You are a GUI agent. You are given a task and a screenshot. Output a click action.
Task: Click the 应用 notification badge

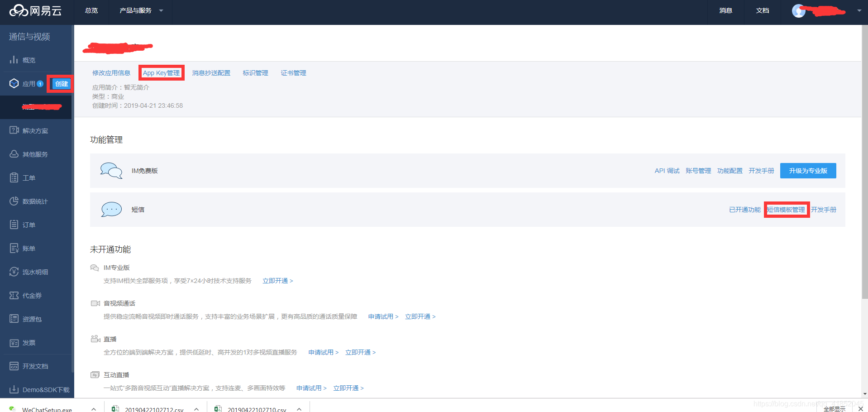40,84
